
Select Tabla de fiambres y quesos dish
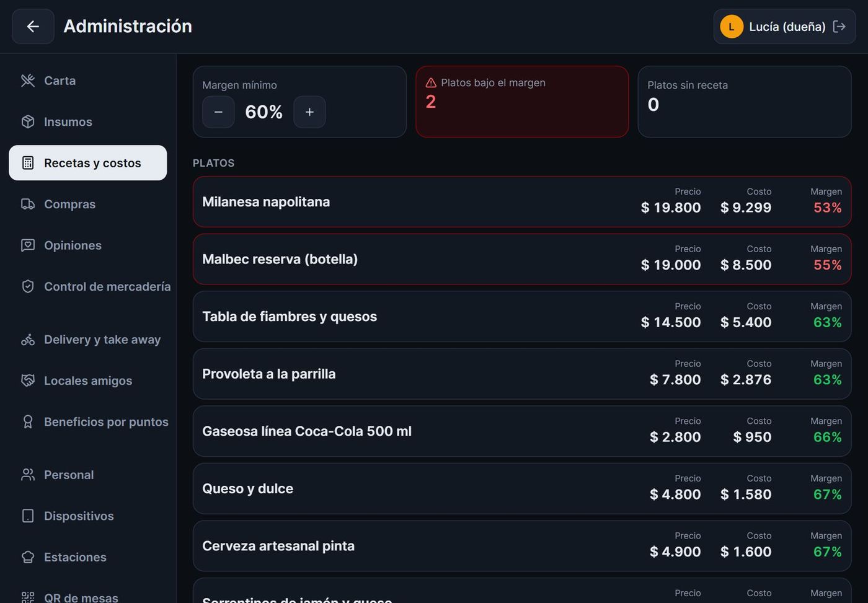tap(522, 317)
